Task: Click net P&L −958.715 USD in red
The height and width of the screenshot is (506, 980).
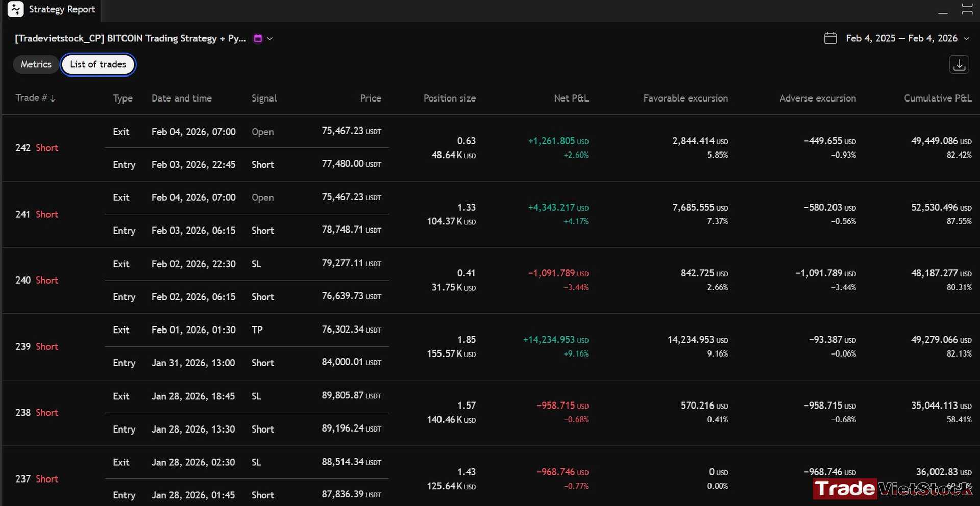Action: coord(562,406)
